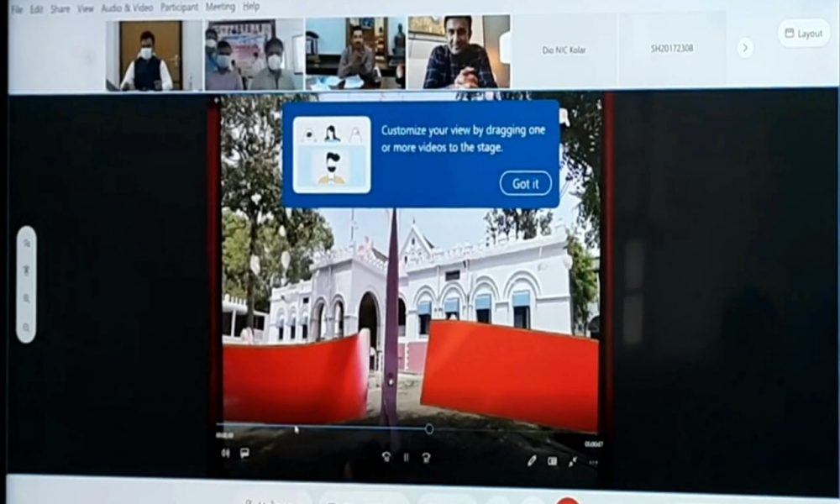Mute the shared video volume
Image resolution: width=840 pixels, height=504 pixels.
225,453
